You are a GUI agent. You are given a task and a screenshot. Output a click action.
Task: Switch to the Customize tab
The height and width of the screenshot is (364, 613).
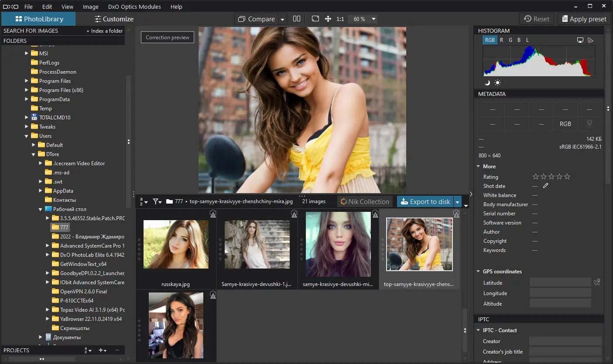point(113,19)
